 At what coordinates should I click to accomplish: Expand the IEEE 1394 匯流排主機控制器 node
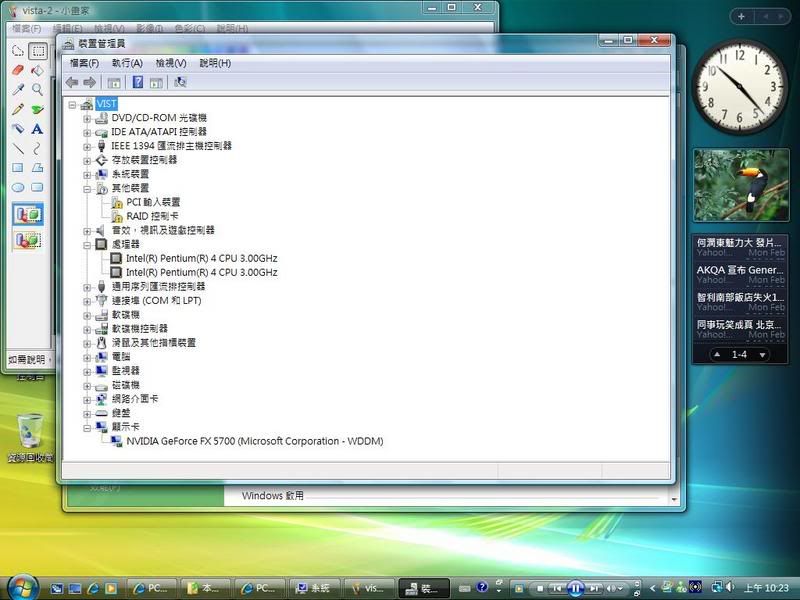[87, 146]
